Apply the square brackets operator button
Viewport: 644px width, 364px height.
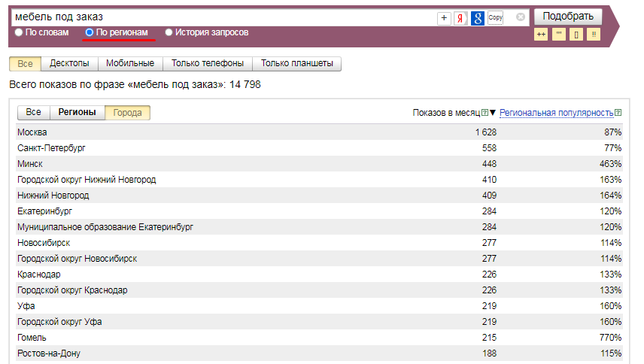click(x=576, y=35)
